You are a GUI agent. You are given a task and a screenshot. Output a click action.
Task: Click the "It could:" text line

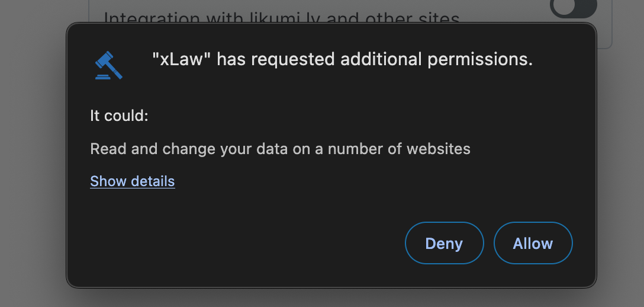click(x=119, y=116)
